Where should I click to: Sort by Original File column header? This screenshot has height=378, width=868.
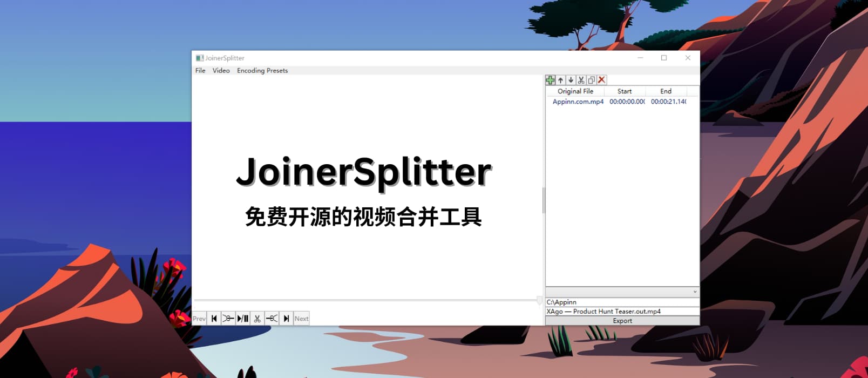click(x=575, y=91)
